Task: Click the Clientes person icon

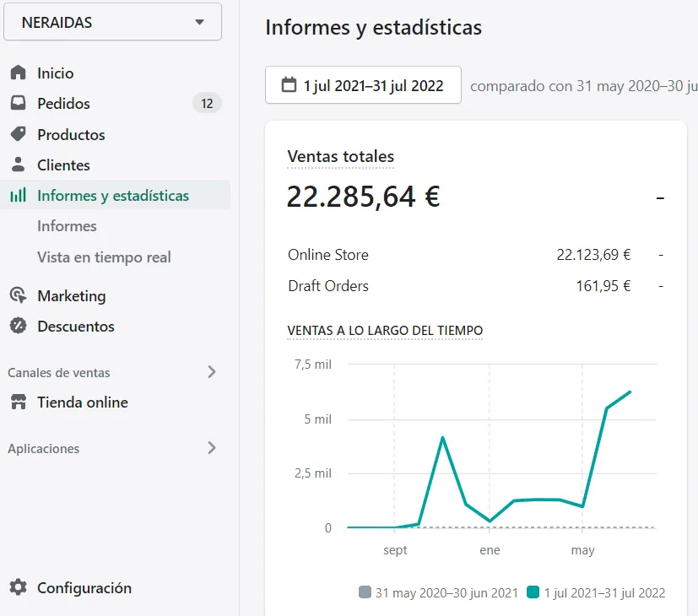Action: (x=18, y=165)
